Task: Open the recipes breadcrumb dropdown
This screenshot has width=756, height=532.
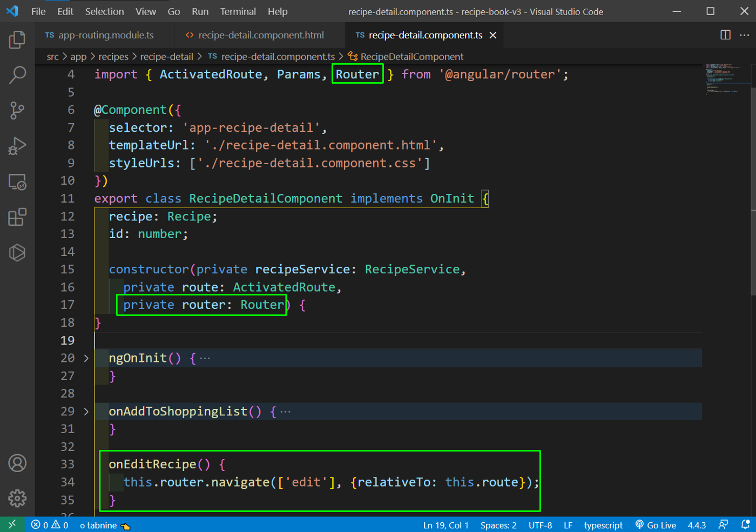Action: point(113,57)
